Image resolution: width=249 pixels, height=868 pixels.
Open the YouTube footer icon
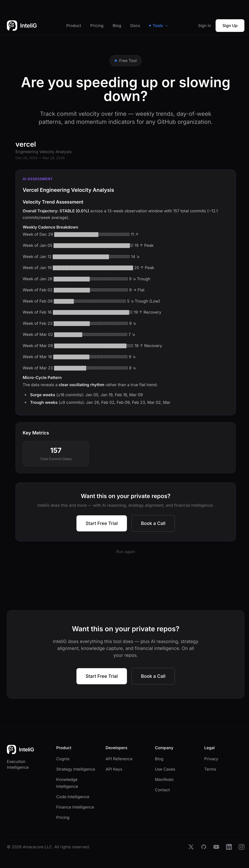click(216, 847)
